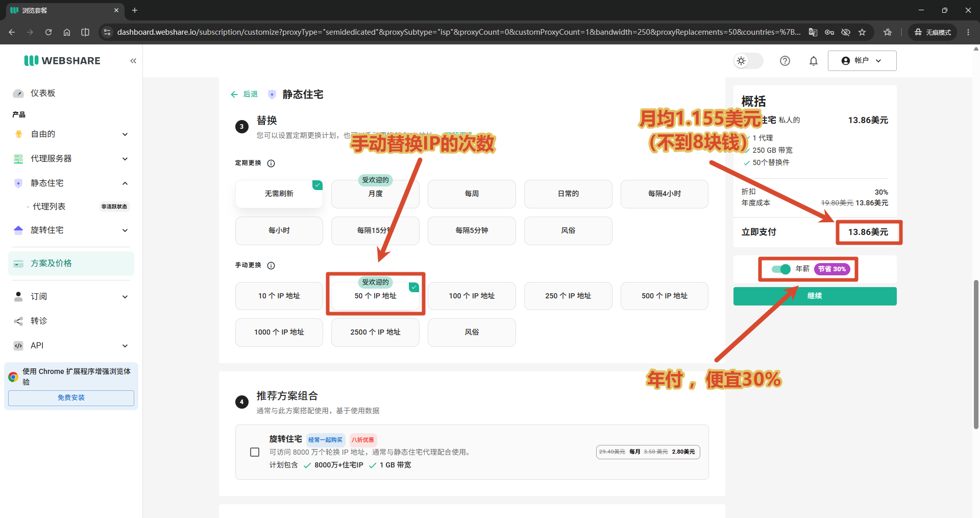The height and width of the screenshot is (518, 980).
Task: Open 方案及价格 in sidebar
Action: (71, 264)
